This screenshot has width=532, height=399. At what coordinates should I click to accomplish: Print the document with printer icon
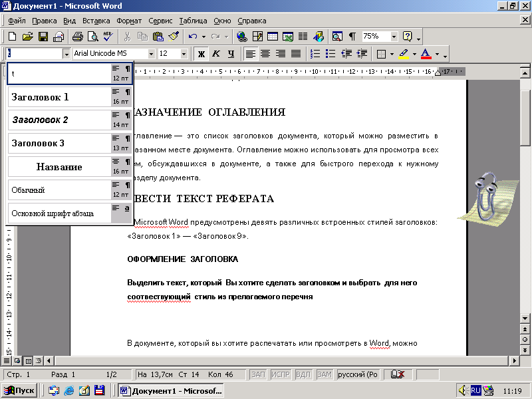78,37
